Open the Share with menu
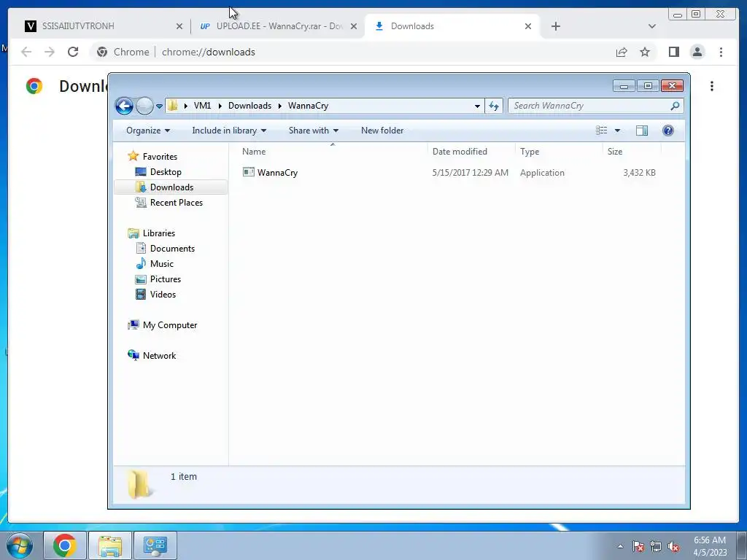747x560 pixels. tap(314, 131)
